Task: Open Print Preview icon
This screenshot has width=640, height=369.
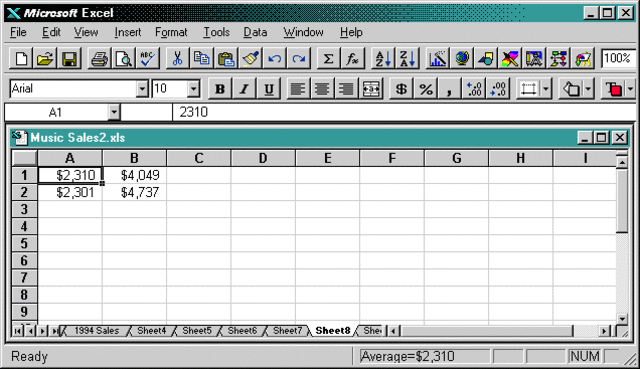Action: point(123,59)
